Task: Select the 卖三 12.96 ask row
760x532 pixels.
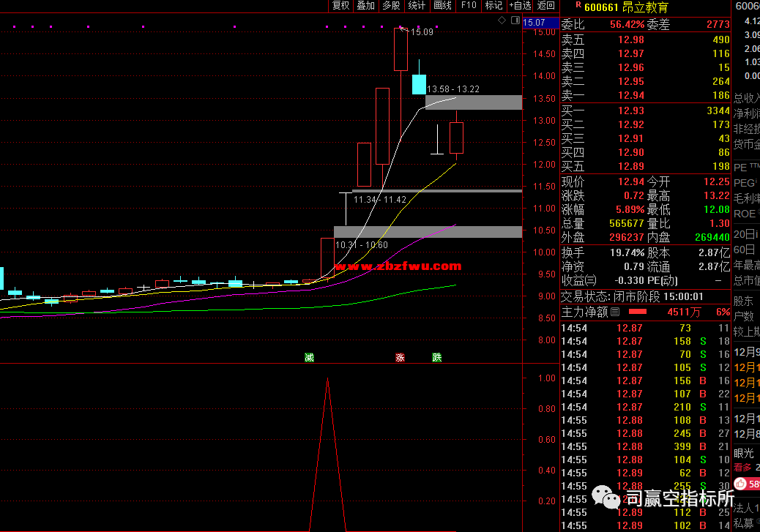Action: click(645, 67)
